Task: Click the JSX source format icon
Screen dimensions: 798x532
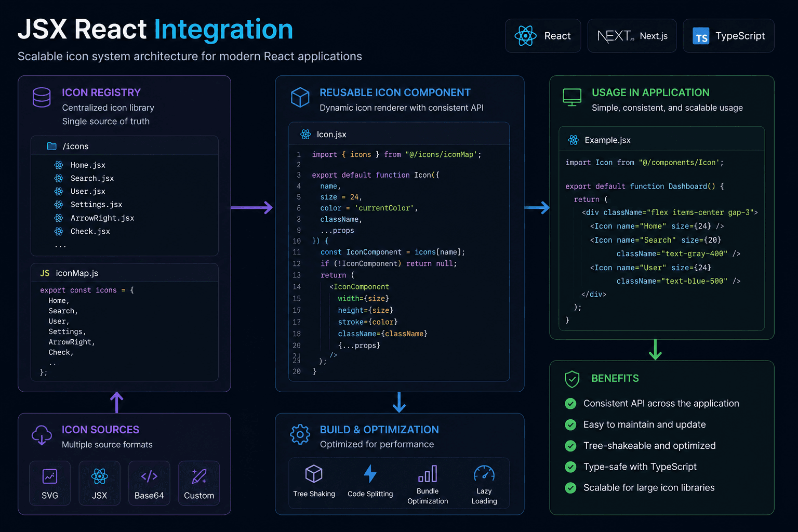Action: click(x=99, y=476)
